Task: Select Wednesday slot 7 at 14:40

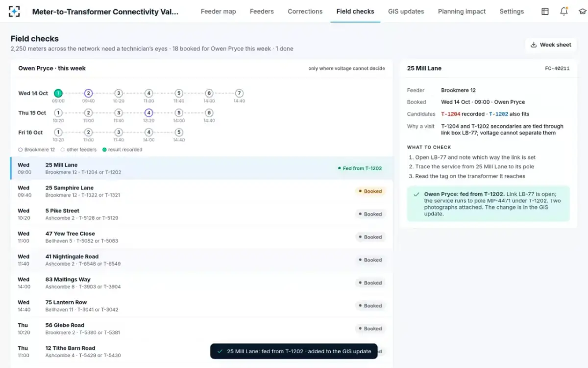Action: click(x=239, y=93)
